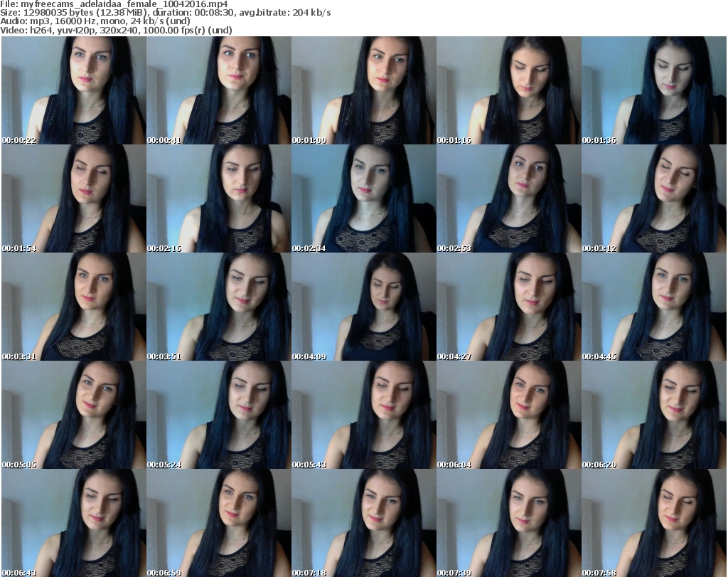Click the frame timestamped 00:01:16
Screen dimensions: 728x577
pos(509,90)
